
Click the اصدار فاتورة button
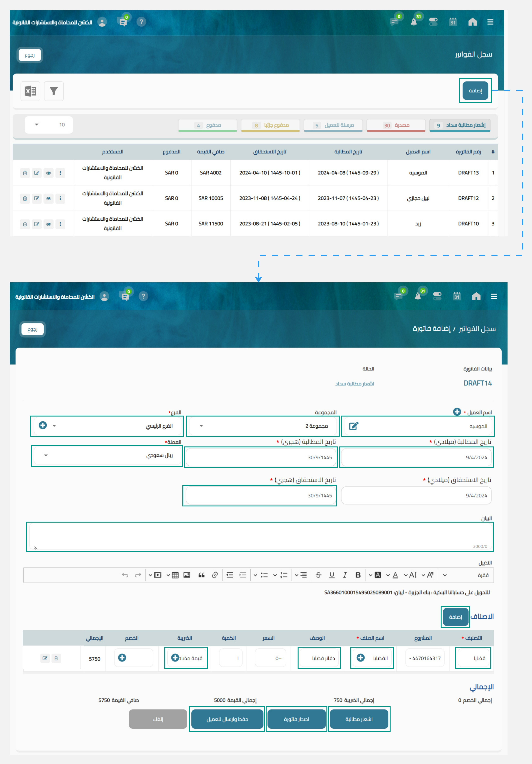[296, 719]
